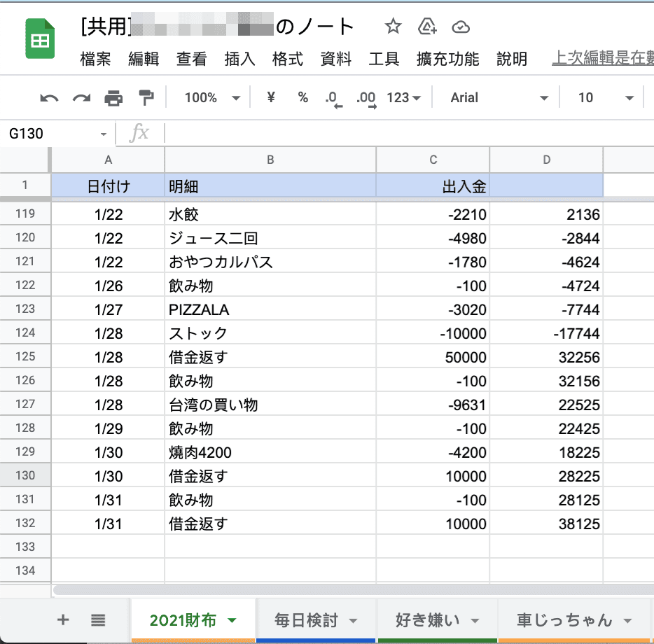The height and width of the screenshot is (644, 654).
Task: Open 車じっちゃん tab options arrow
Action: click(x=627, y=621)
